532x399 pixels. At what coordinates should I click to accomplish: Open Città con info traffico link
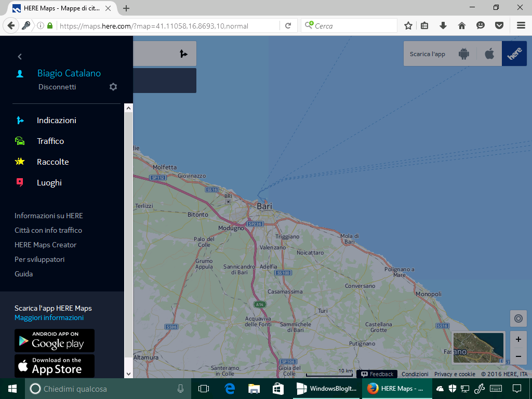pos(48,230)
